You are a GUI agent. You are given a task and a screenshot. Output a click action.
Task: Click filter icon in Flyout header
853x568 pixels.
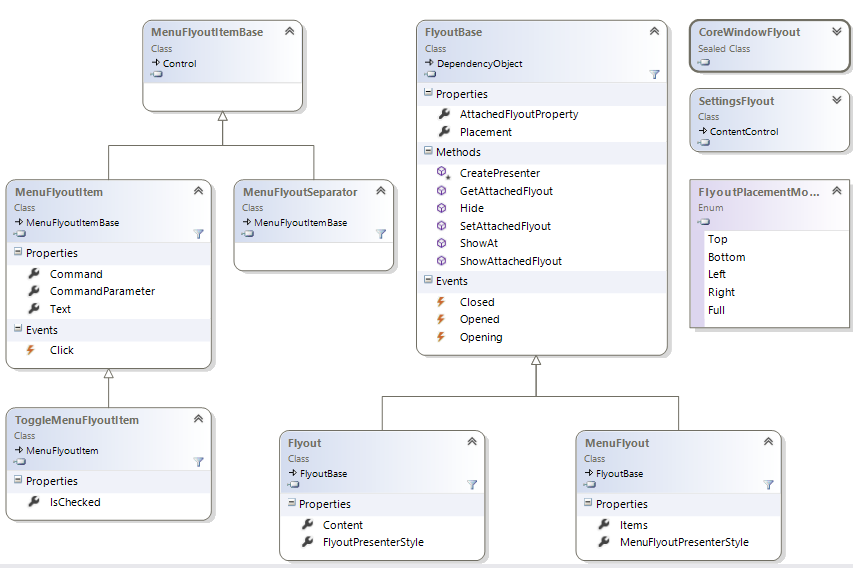click(x=472, y=485)
